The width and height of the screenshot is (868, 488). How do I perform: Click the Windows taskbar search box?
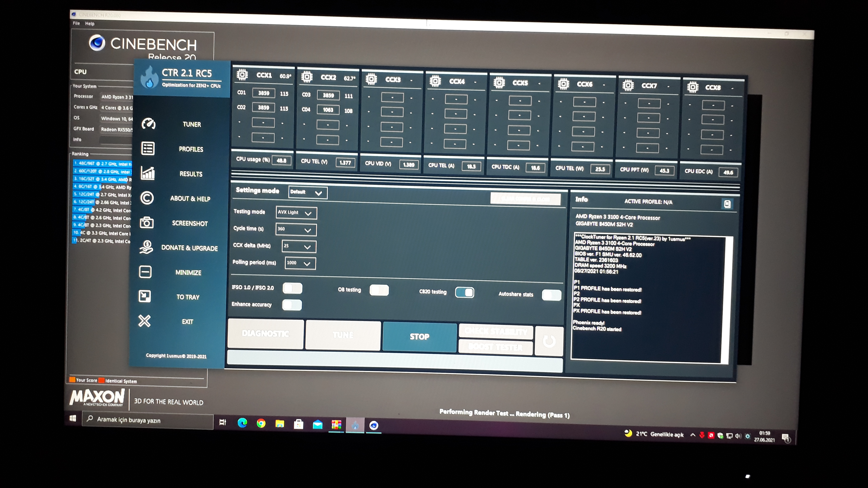coord(148,420)
